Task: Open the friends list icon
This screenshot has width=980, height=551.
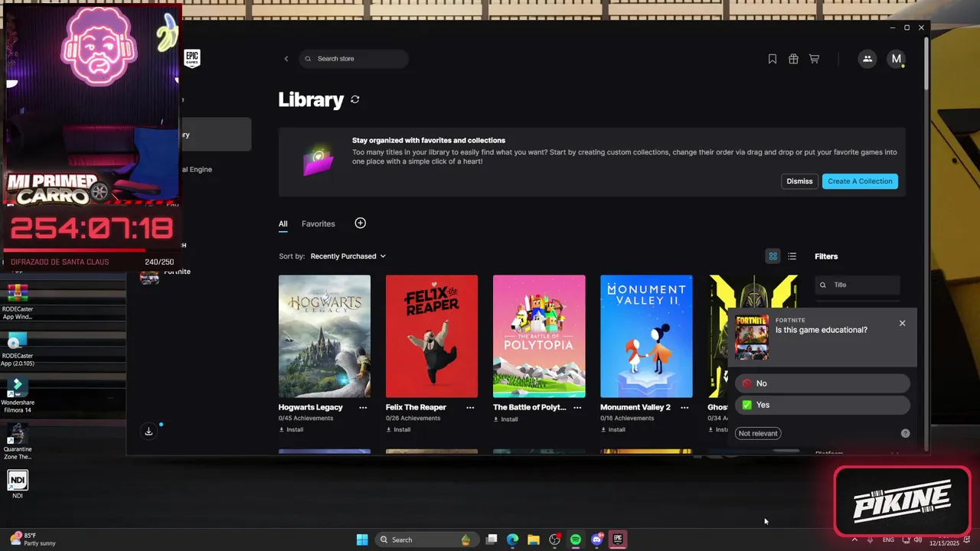Action: [x=867, y=59]
